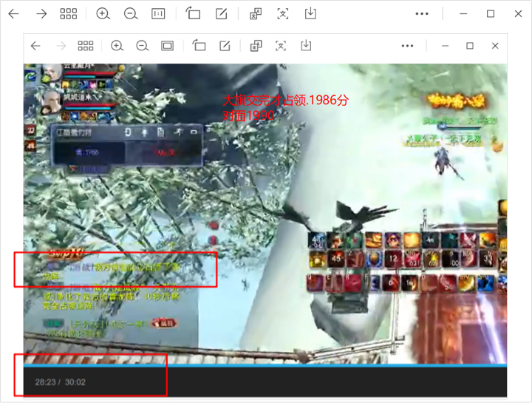This screenshot has height=403, width=532.
Task: Extract text (OCR) in outer viewer toolbar
Action: (x=283, y=13)
